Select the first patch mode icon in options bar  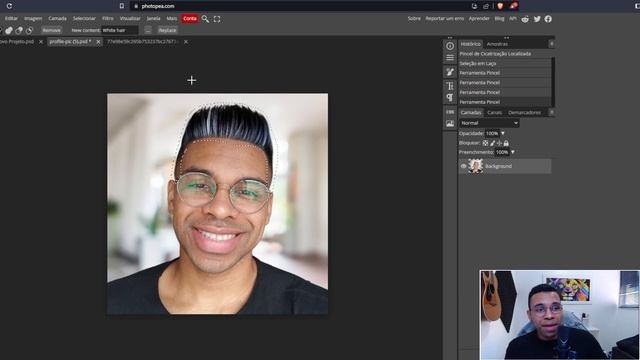click(x=9, y=30)
